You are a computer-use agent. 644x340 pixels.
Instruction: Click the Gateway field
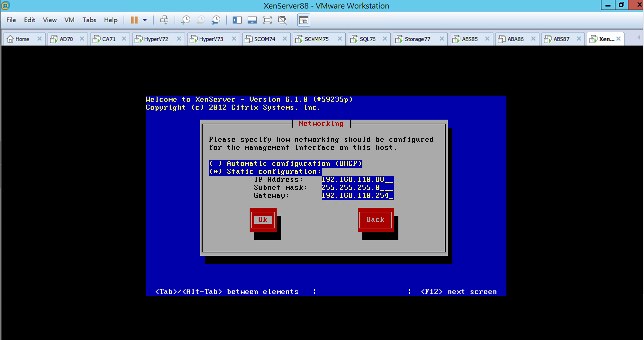click(x=357, y=195)
